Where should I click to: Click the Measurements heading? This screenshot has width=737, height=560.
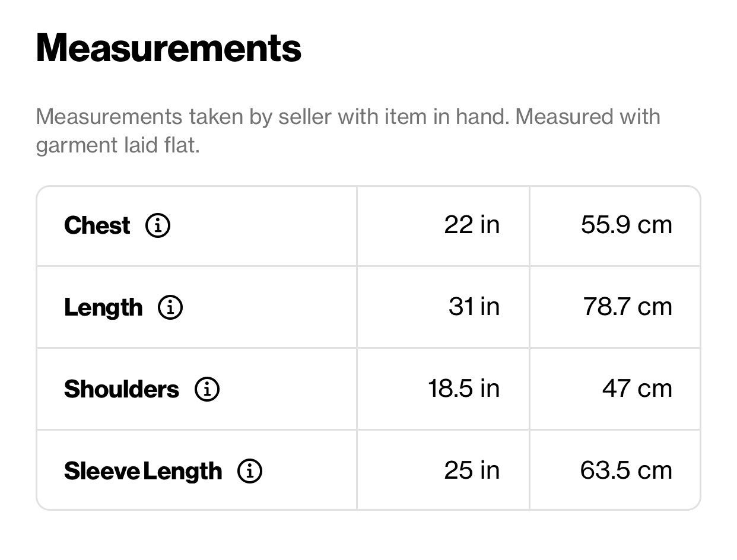(169, 48)
